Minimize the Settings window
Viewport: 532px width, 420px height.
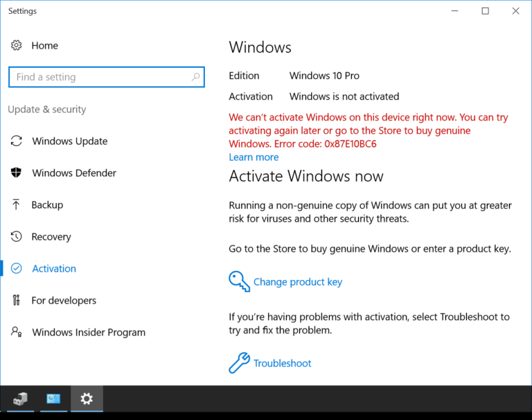[454, 11]
